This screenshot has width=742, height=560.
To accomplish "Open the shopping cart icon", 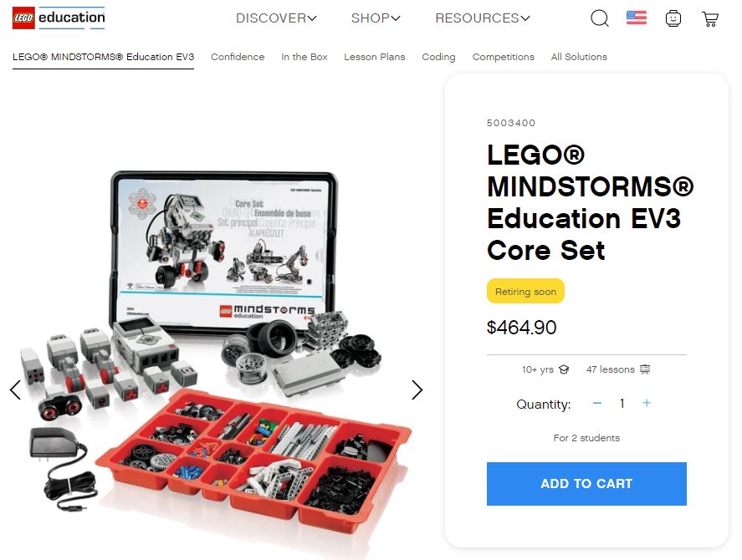I will pyautogui.click(x=710, y=19).
